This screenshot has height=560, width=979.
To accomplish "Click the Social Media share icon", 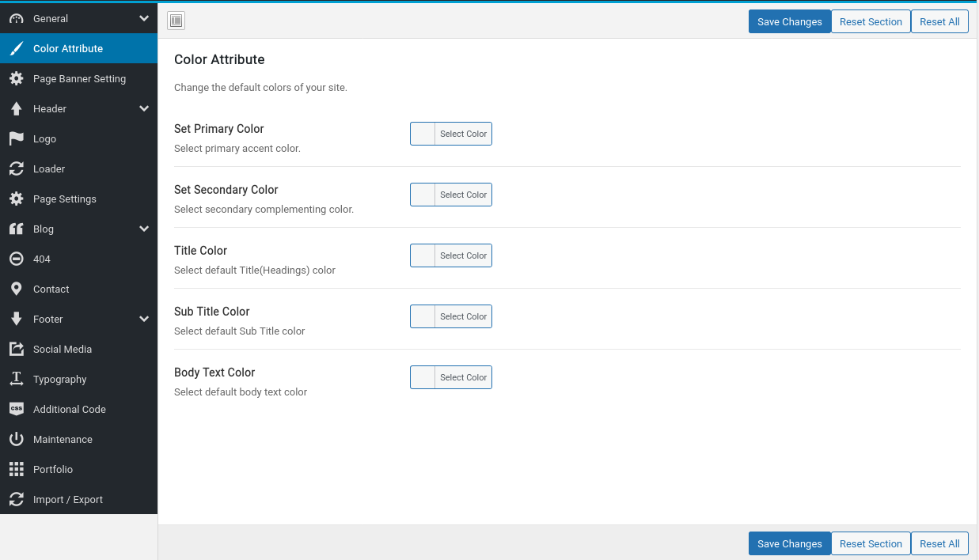I will [x=16, y=349].
